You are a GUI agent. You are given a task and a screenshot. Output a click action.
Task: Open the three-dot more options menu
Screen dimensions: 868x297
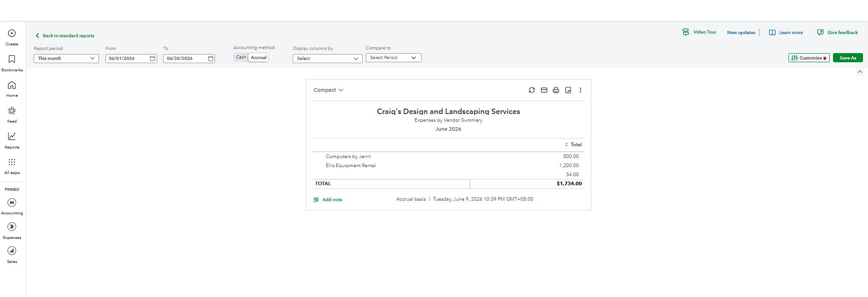tap(580, 90)
